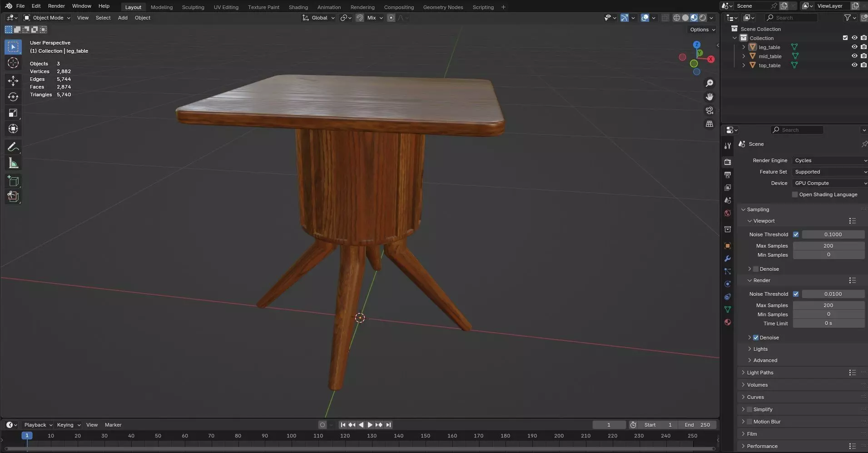The width and height of the screenshot is (868, 453).
Task: Switch to rendered viewport shading
Action: [x=703, y=18]
